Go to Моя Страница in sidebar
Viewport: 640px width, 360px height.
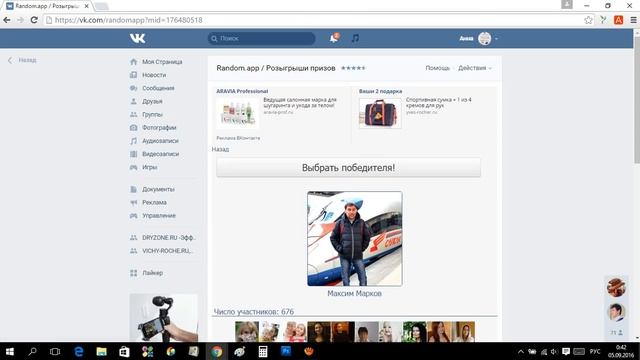tap(162, 62)
